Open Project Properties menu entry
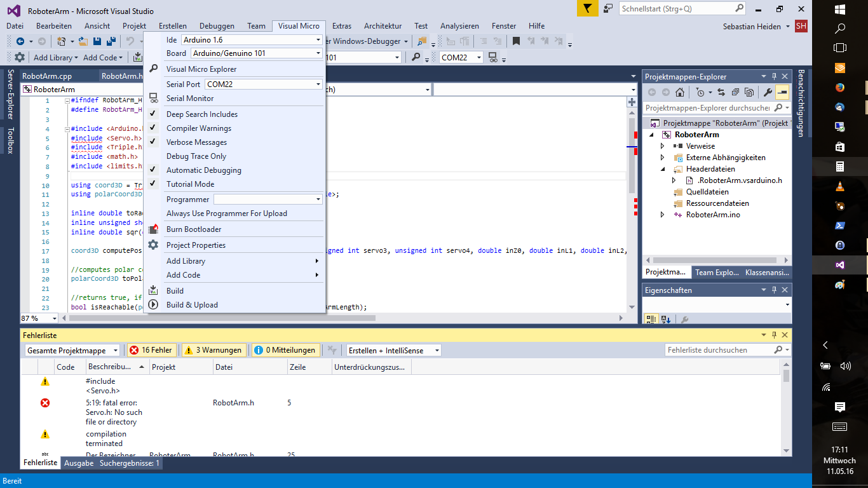Screen dimensions: 868x488 [196, 245]
